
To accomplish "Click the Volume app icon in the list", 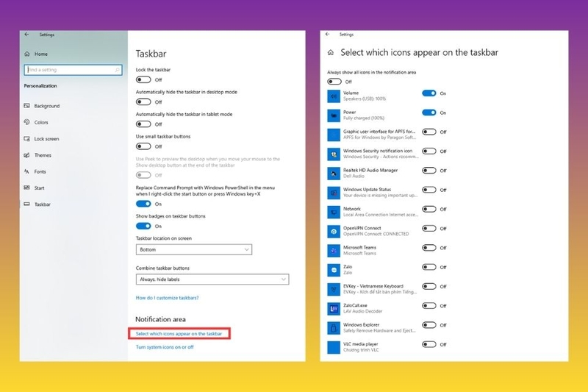I will [x=334, y=96].
